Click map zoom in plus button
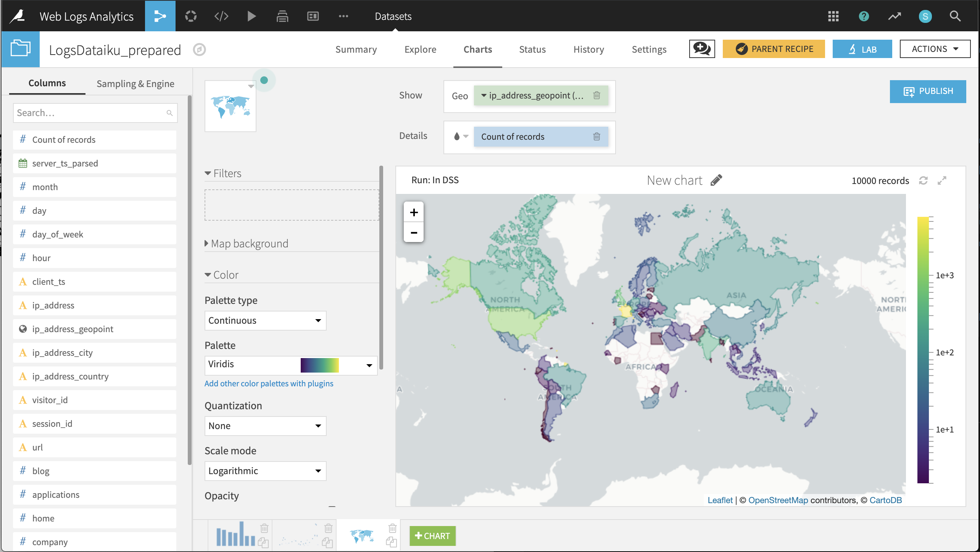This screenshot has height=552, width=980. tap(414, 212)
